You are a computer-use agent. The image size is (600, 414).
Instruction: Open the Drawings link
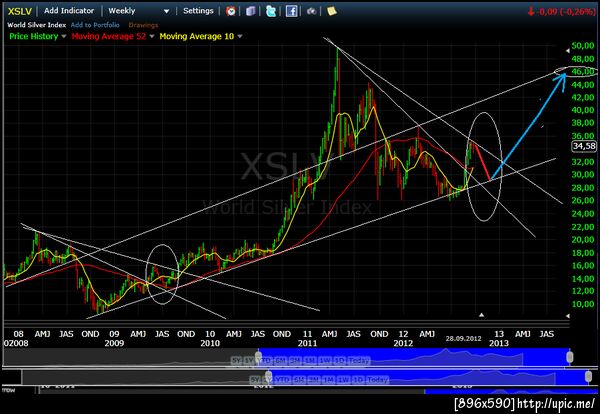pyautogui.click(x=143, y=25)
